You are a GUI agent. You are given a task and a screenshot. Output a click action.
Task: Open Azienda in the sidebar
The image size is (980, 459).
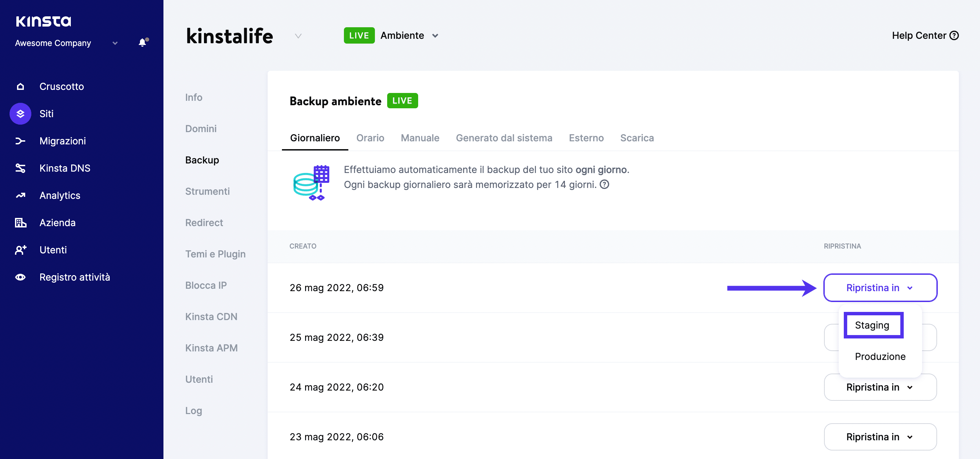coord(58,223)
